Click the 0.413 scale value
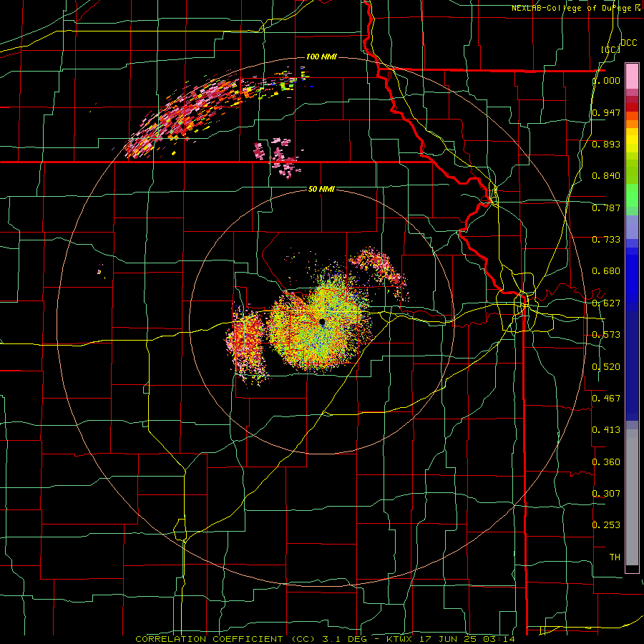Image resolution: width=644 pixels, height=644 pixels. [606, 430]
